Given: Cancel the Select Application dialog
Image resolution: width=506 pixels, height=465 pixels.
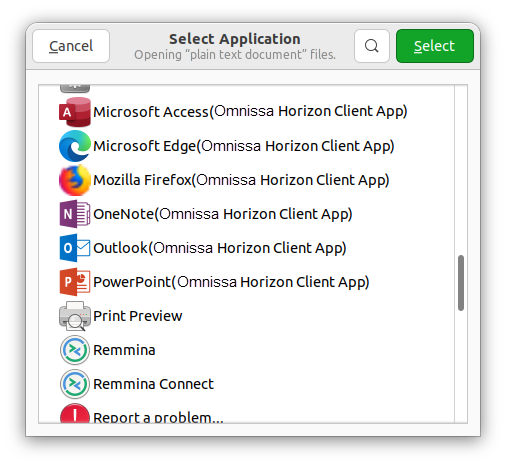Looking at the screenshot, I should pyautogui.click(x=71, y=46).
